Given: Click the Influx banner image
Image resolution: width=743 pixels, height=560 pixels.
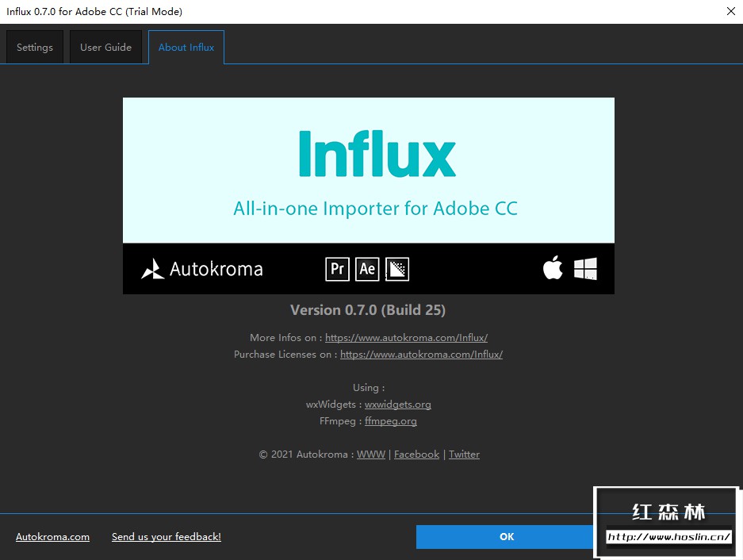Looking at the screenshot, I should (369, 196).
